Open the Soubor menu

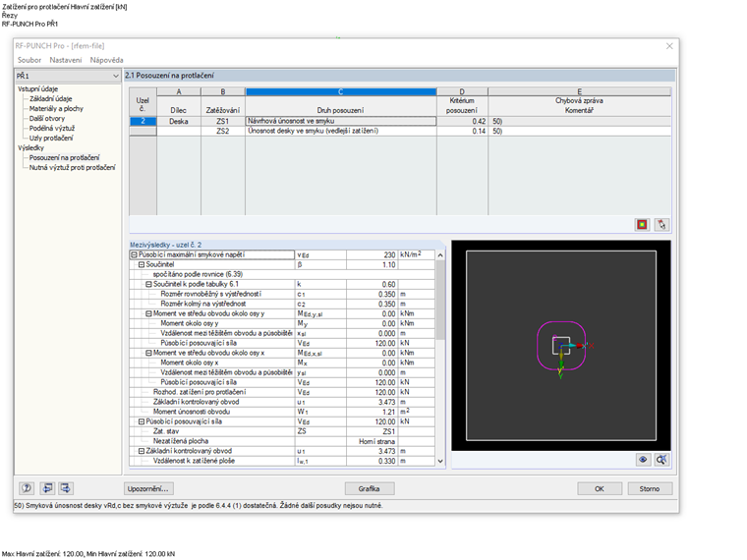tap(29, 60)
